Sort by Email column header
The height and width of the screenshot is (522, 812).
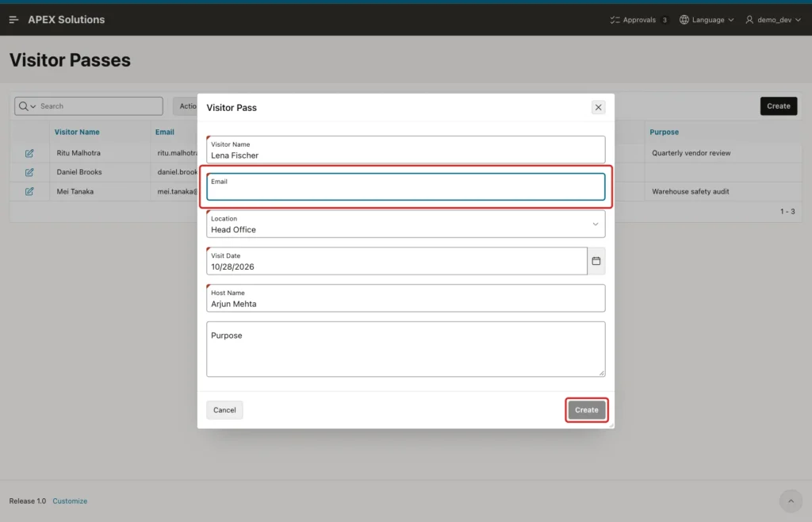[165, 132]
